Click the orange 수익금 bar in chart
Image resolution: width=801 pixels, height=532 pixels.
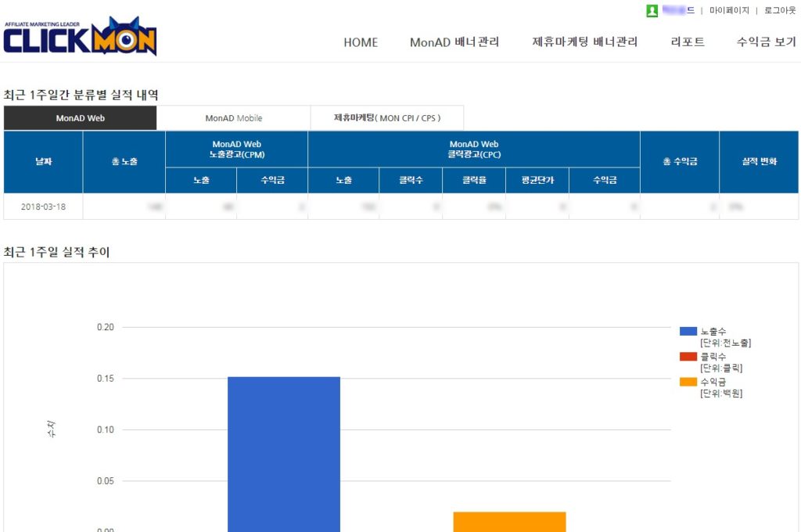click(509, 522)
